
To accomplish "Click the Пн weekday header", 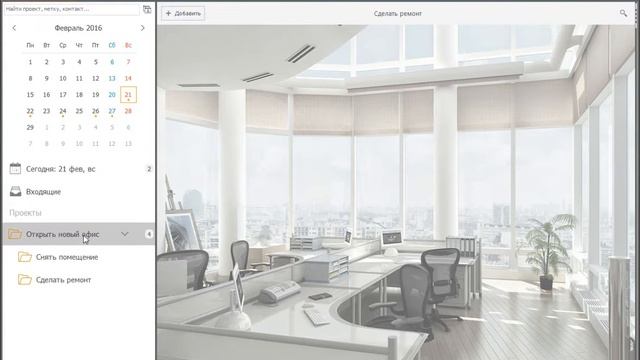I will point(30,45).
